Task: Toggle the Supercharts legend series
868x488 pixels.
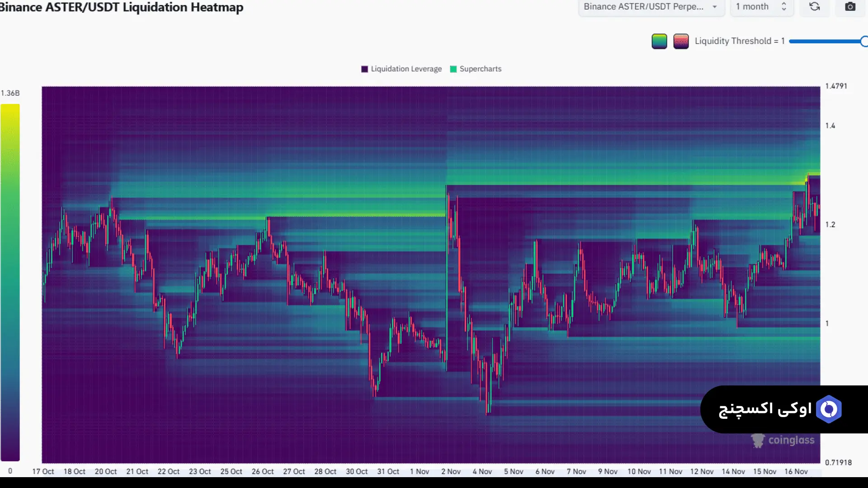Action: pyautogui.click(x=480, y=69)
